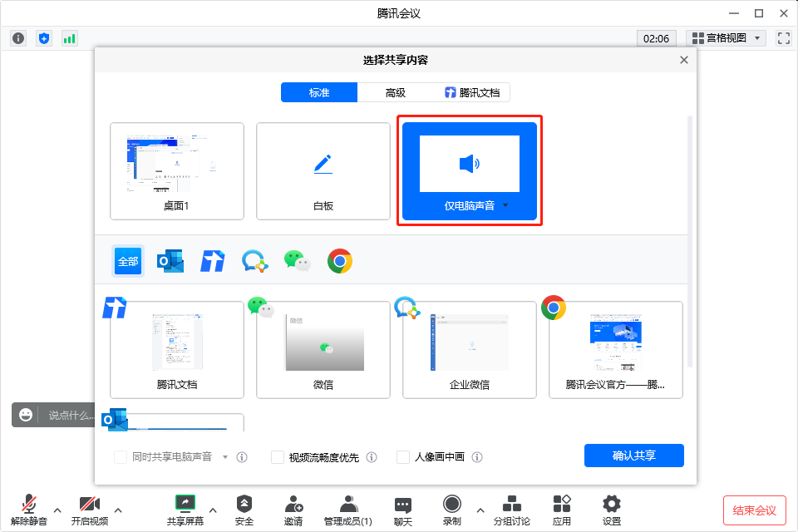The height and width of the screenshot is (532, 798).
Task: Expand the 仅电脑声音 dropdown arrow
Action: pos(505,205)
